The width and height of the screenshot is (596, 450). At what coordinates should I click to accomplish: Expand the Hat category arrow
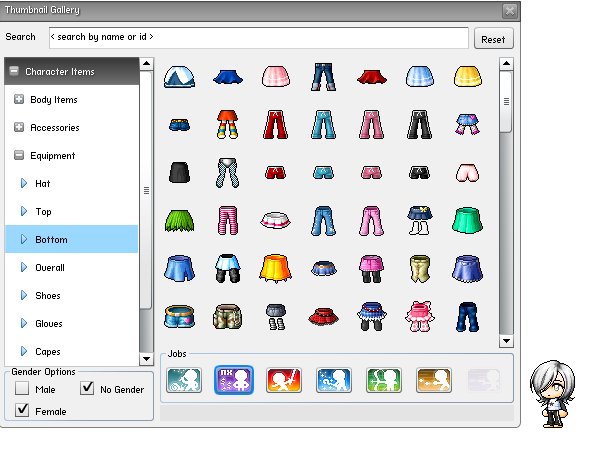pyautogui.click(x=24, y=183)
